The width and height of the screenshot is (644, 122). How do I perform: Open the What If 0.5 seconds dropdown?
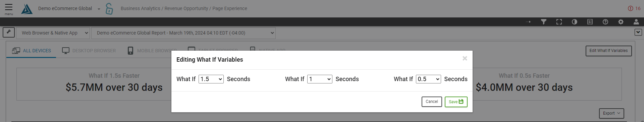428,79
